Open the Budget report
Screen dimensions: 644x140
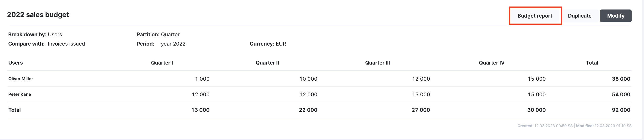pos(535,16)
